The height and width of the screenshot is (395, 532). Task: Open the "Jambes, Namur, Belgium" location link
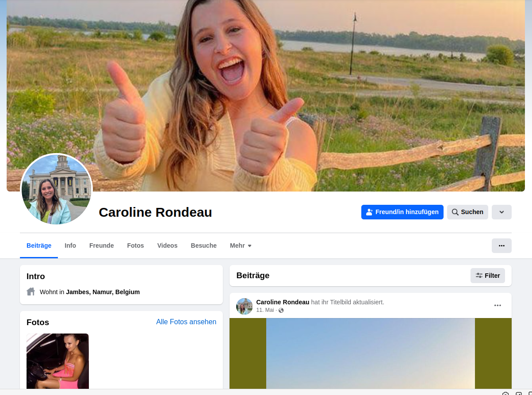point(103,292)
